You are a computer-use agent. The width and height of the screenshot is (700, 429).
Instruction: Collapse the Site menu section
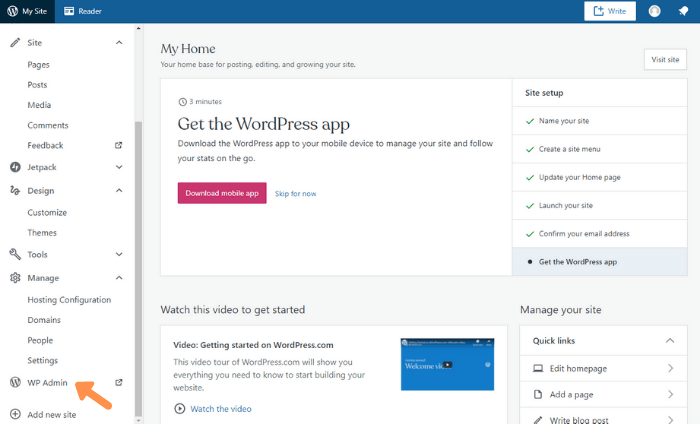(119, 42)
